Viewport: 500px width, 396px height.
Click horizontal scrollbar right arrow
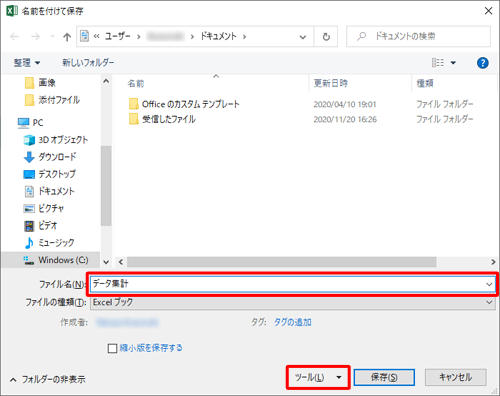pos(493,262)
